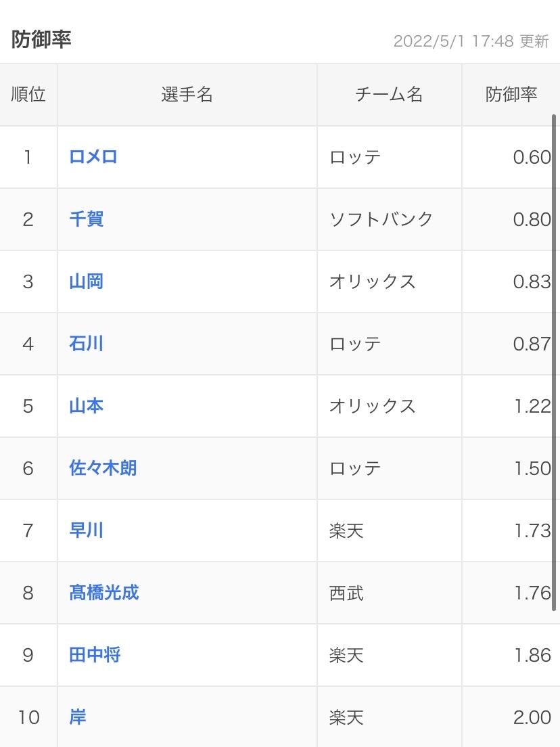560x747 pixels.
Task: Click the 0.60 ERA value
Action: [x=532, y=157]
